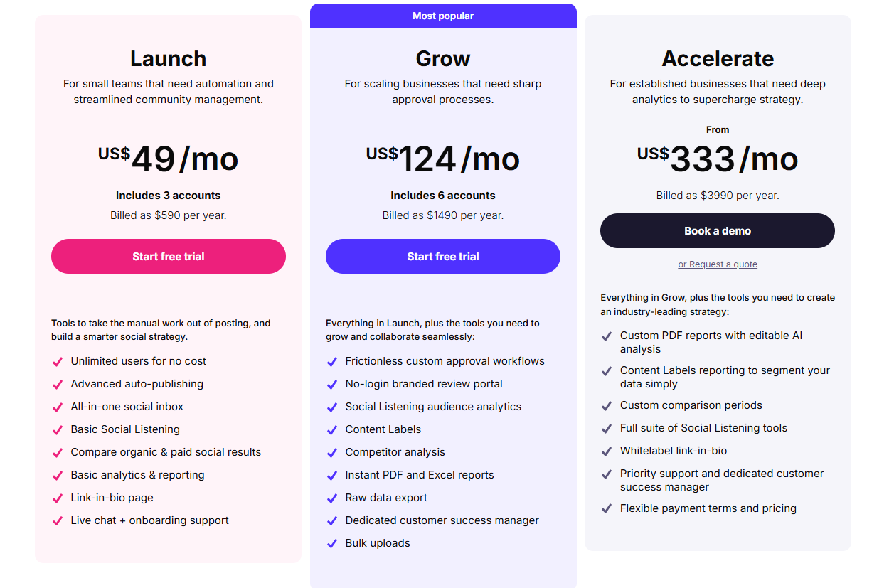Select the Launch plan heading
Image resolution: width=894 pixels, height=588 pixels.
click(x=169, y=58)
